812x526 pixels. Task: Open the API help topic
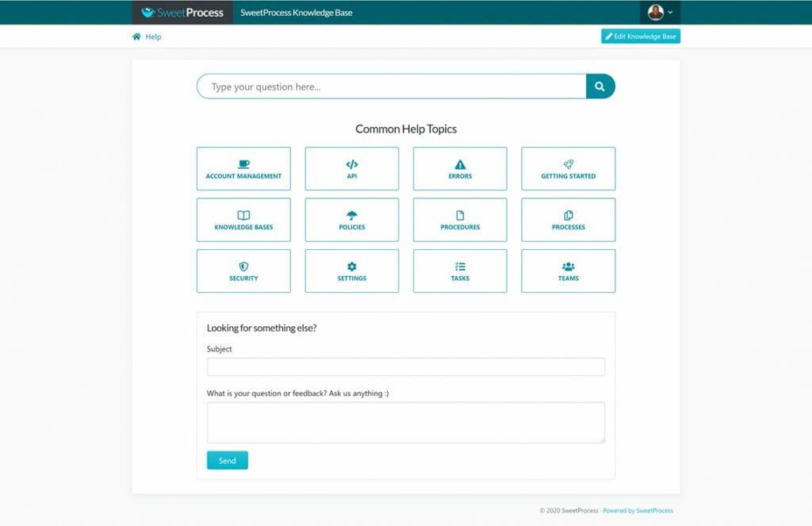pos(351,168)
